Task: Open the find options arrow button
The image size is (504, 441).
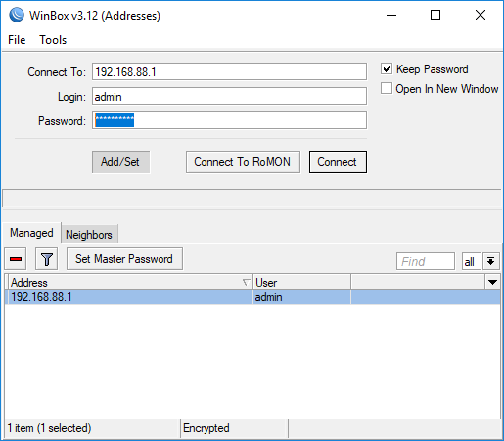Action: click(491, 261)
